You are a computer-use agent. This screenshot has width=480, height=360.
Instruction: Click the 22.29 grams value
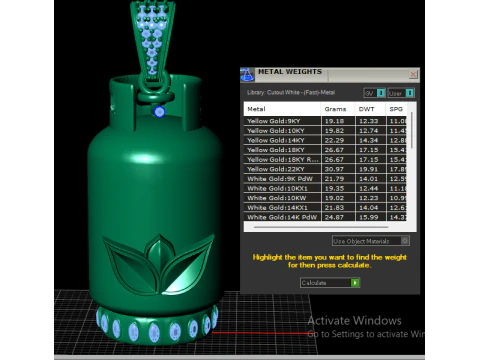coord(334,140)
